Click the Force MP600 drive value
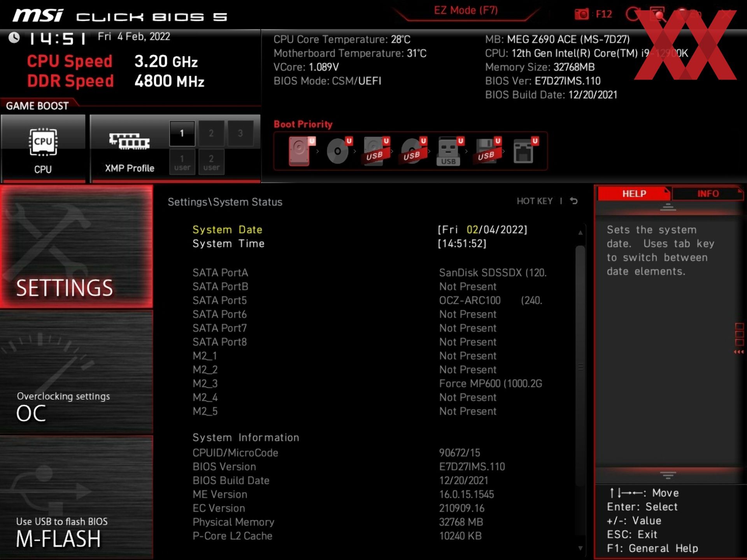 (x=490, y=384)
